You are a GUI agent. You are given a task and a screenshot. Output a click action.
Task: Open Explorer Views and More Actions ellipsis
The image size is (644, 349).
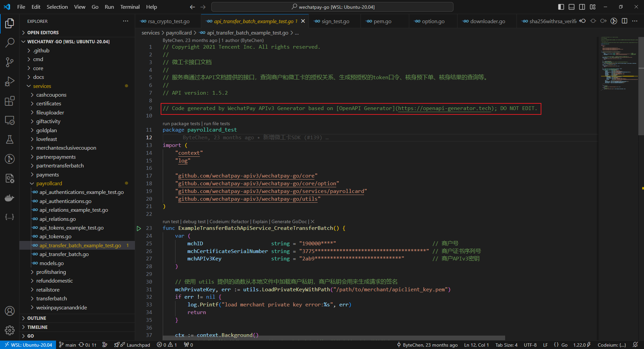coord(125,21)
